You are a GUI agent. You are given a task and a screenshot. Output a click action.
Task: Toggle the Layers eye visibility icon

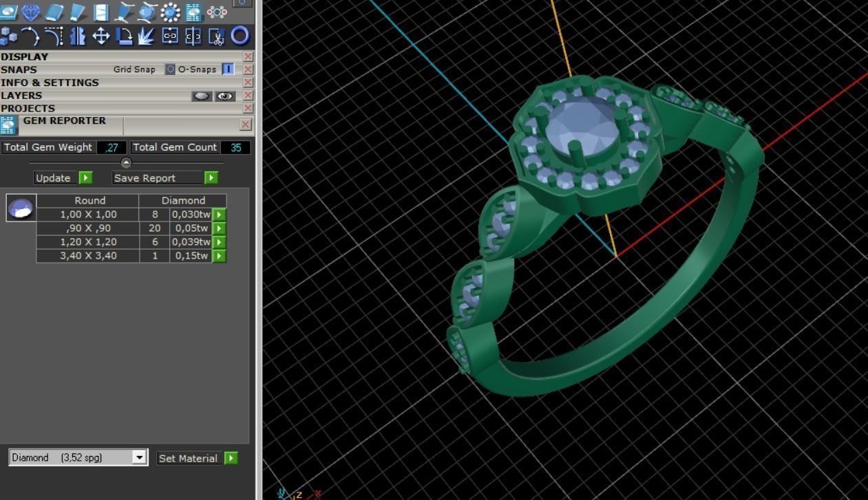(225, 96)
